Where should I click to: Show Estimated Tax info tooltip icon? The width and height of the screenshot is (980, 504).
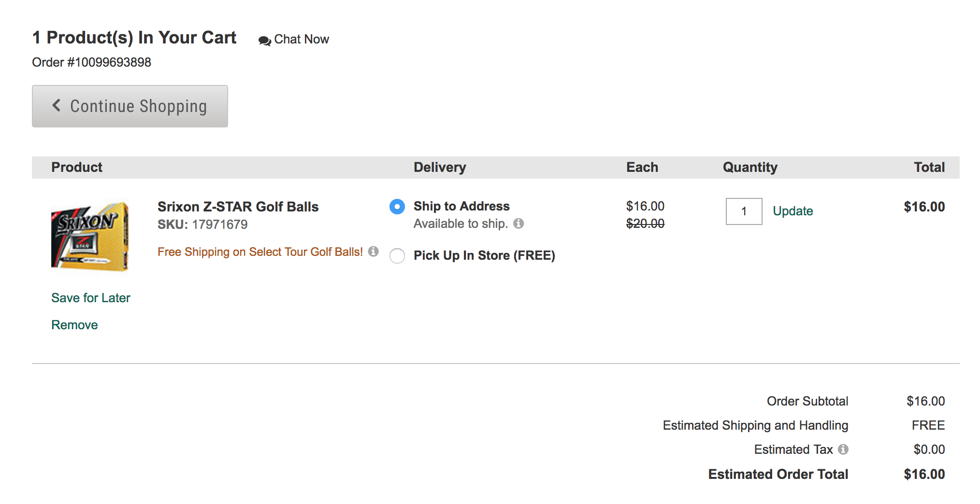coord(843,449)
